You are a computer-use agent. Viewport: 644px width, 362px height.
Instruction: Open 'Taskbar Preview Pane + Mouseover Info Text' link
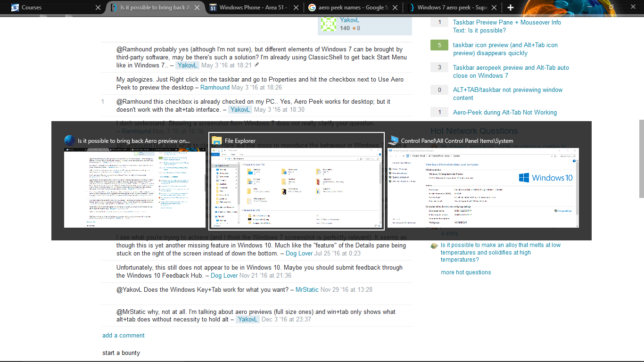pyautogui.click(x=507, y=26)
